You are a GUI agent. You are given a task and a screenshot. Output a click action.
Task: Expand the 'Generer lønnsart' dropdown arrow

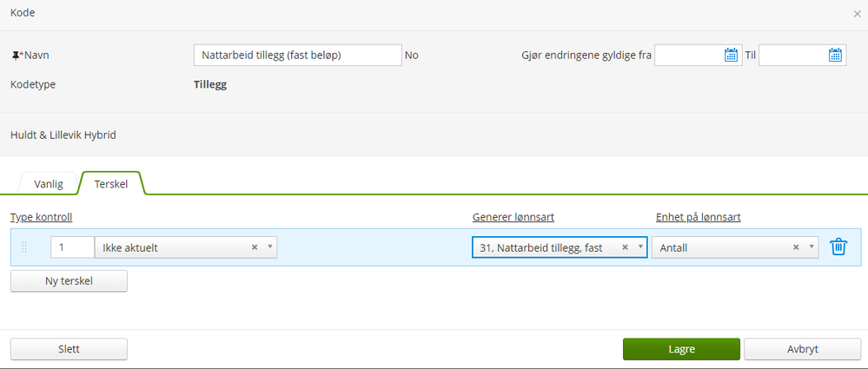[640, 247]
